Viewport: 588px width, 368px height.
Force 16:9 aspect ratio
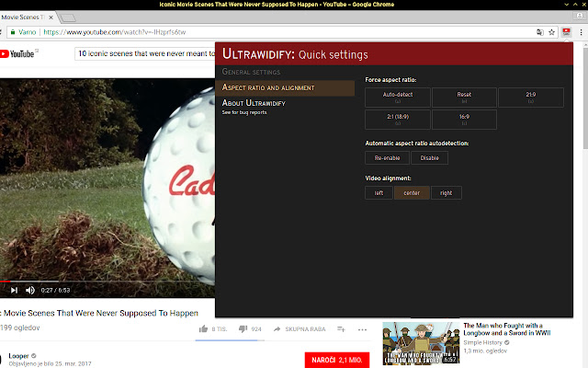(x=464, y=120)
